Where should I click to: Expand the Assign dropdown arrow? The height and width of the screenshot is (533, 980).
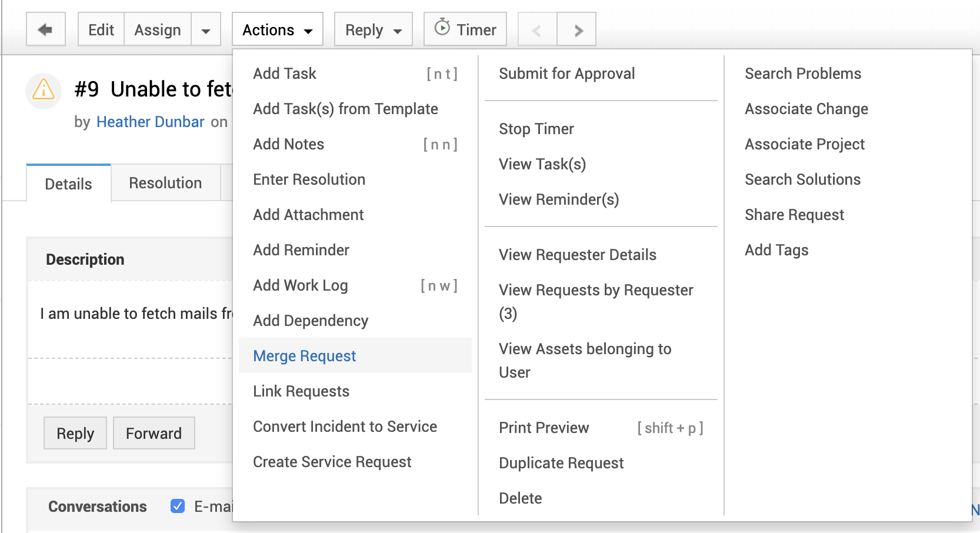coord(206,30)
